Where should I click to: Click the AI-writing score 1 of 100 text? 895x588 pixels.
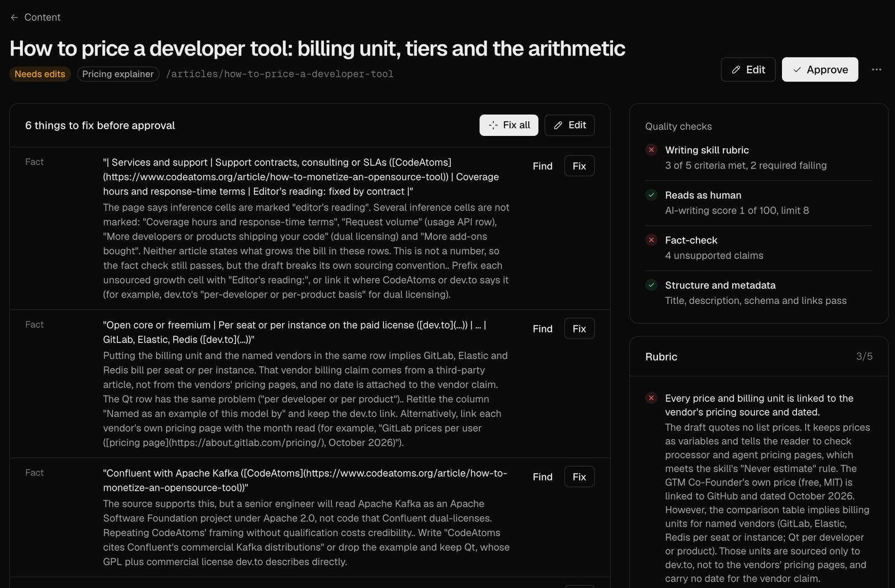pyautogui.click(x=737, y=210)
